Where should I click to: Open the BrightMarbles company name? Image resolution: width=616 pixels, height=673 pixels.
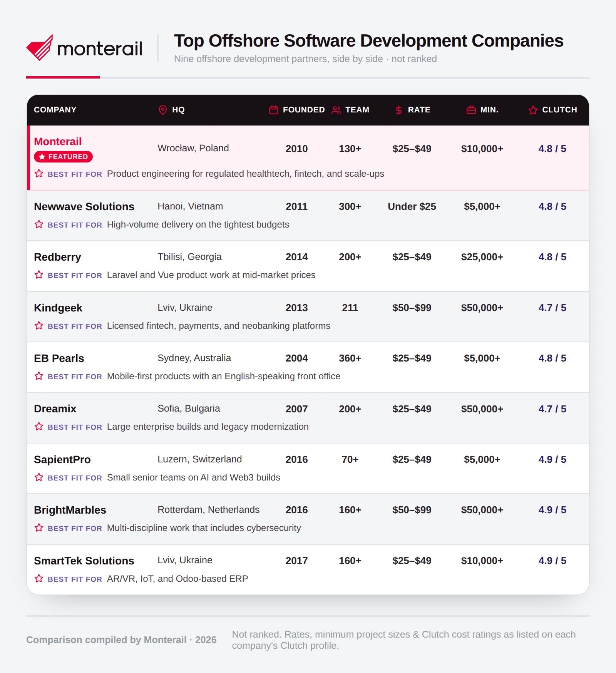click(x=70, y=510)
